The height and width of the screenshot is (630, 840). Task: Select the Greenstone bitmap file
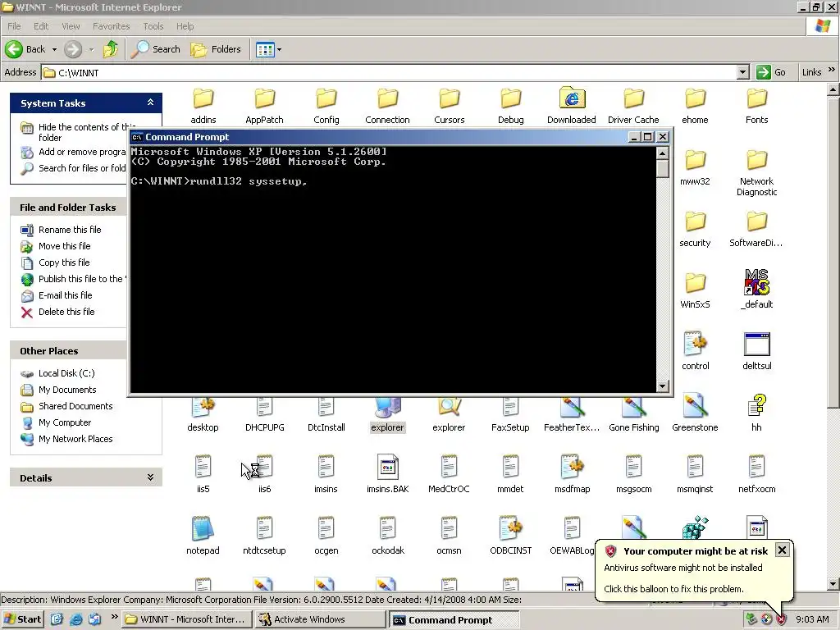click(695, 413)
